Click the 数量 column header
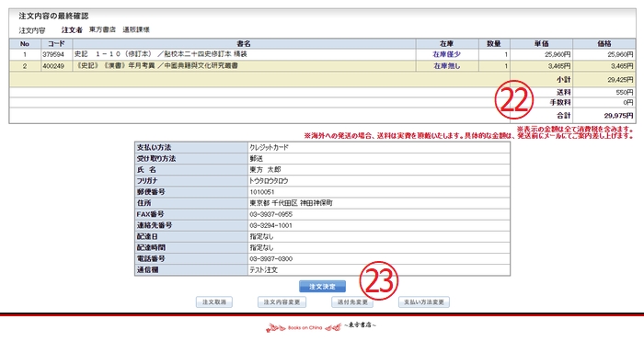 tap(494, 43)
